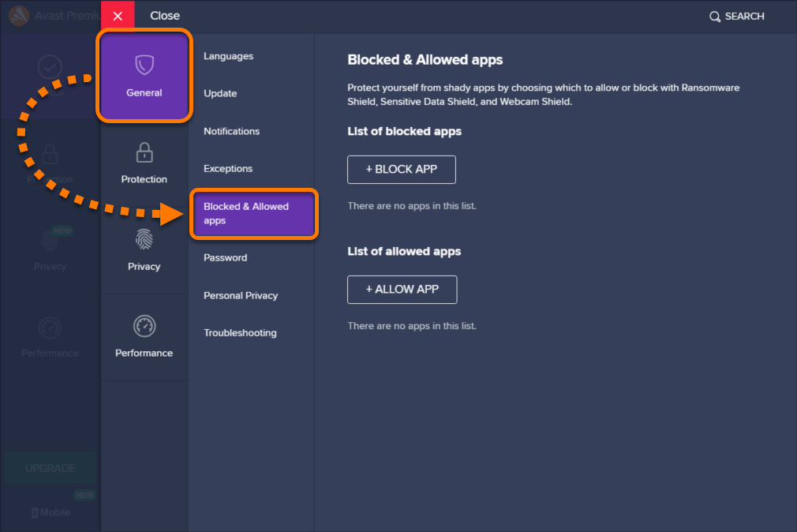Go to the Update section
The height and width of the screenshot is (532, 797).
(220, 93)
